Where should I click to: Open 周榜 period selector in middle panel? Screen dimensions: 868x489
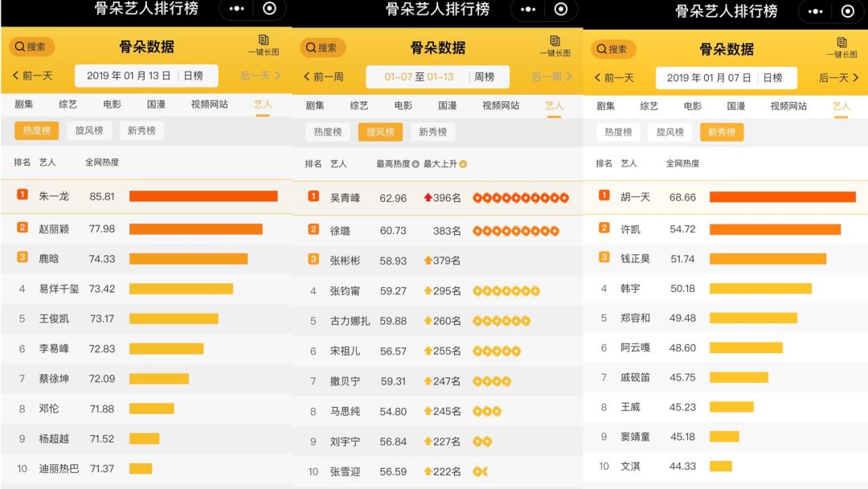(485, 77)
